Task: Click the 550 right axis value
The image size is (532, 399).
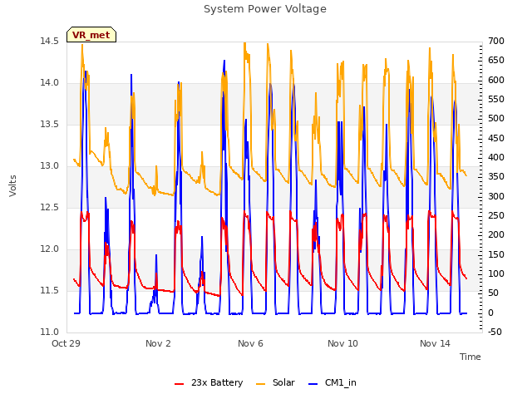Action: 496,100
